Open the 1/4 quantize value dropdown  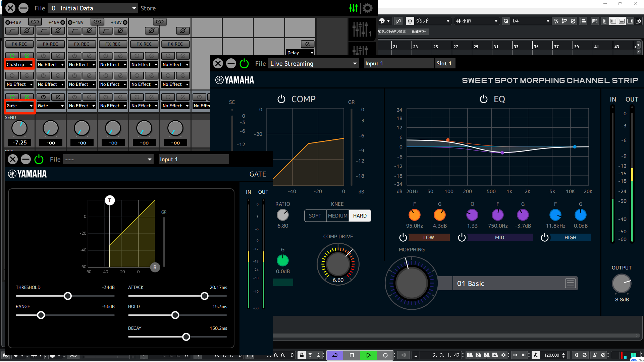pyautogui.click(x=530, y=21)
